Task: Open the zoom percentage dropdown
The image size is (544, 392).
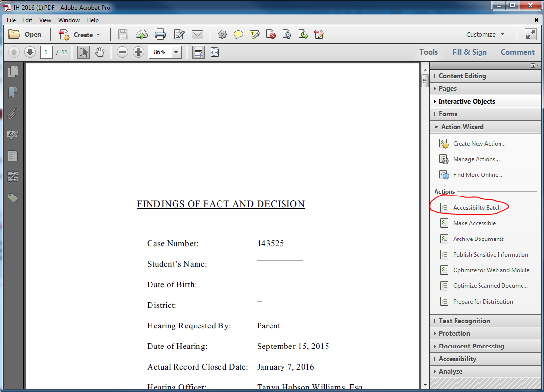Action: (176, 52)
